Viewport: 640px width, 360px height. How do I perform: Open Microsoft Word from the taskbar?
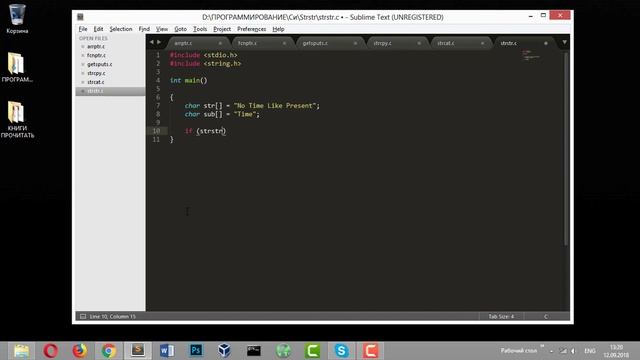(167, 351)
